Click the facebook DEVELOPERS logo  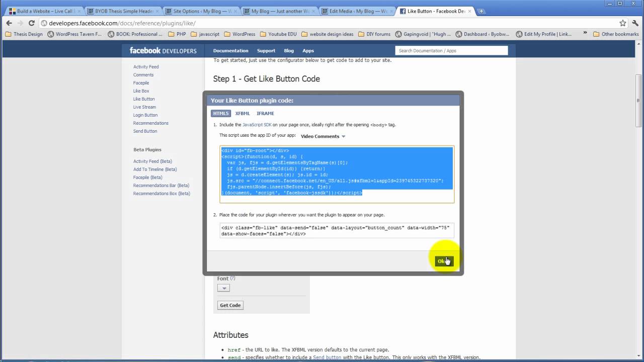coord(163,50)
